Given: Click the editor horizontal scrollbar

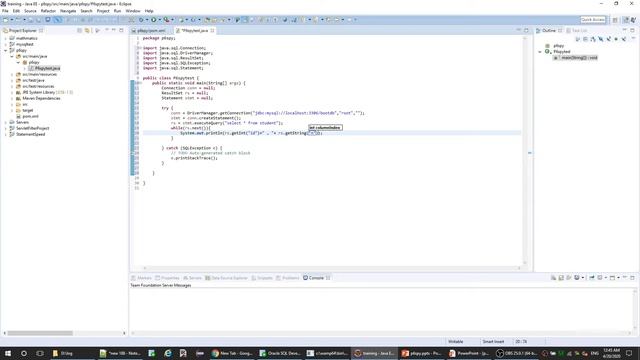Looking at the screenshot, I should click(332, 268).
